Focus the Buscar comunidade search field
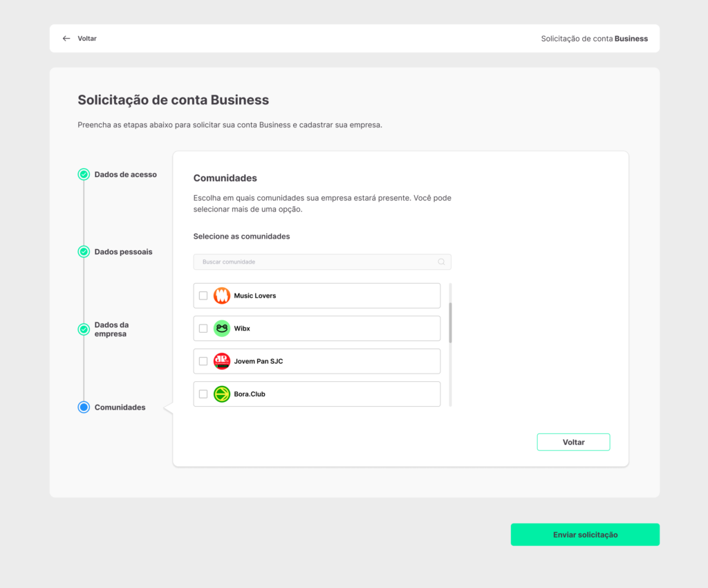708x588 pixels. 322,262
